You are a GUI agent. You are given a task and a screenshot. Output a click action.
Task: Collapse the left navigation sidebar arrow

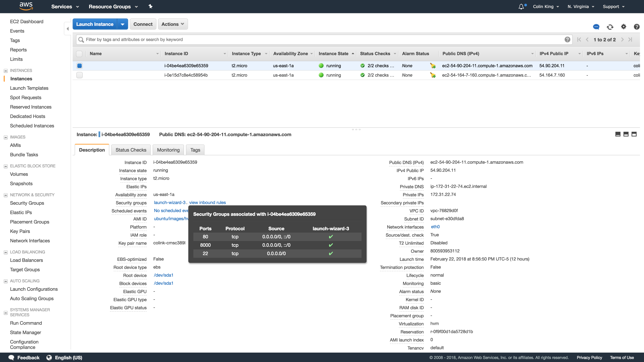coord(67,29)
